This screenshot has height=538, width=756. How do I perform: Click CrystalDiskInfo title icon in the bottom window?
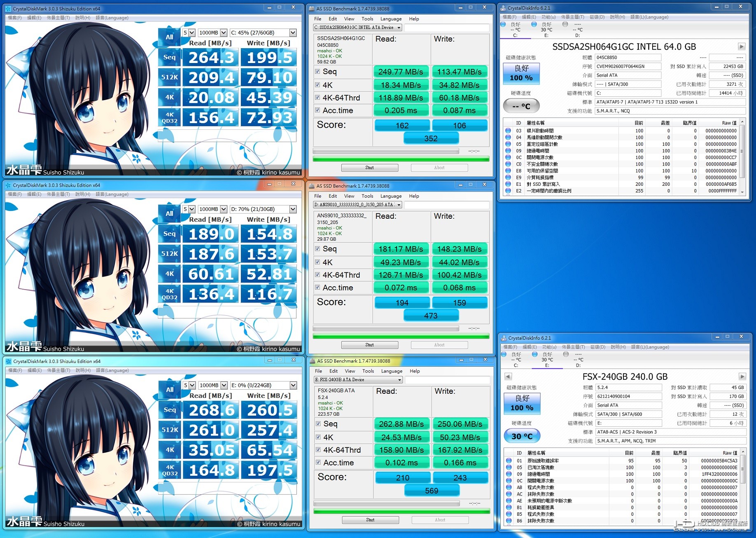504,338
